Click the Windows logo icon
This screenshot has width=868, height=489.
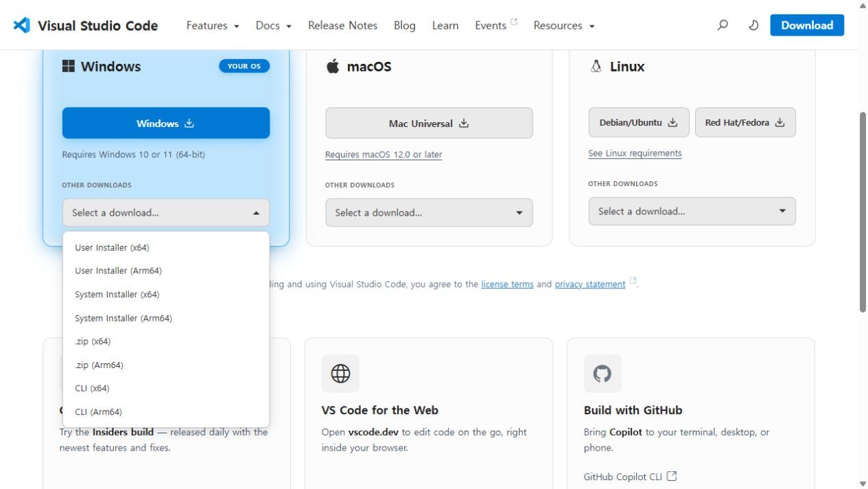coord(69,66)
